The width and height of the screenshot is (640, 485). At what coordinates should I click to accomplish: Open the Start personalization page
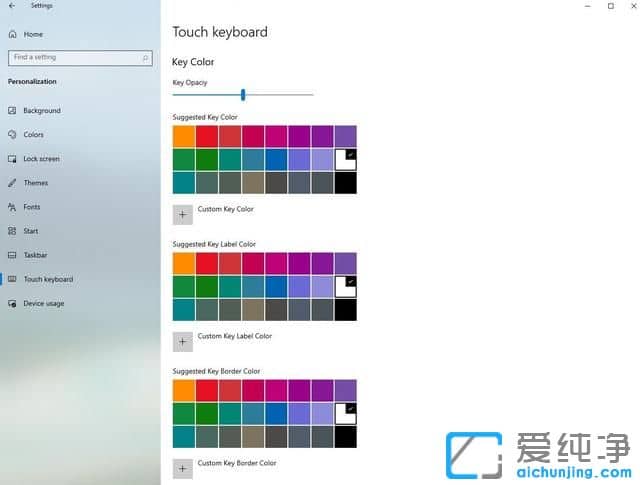click(x=30, y=231)
